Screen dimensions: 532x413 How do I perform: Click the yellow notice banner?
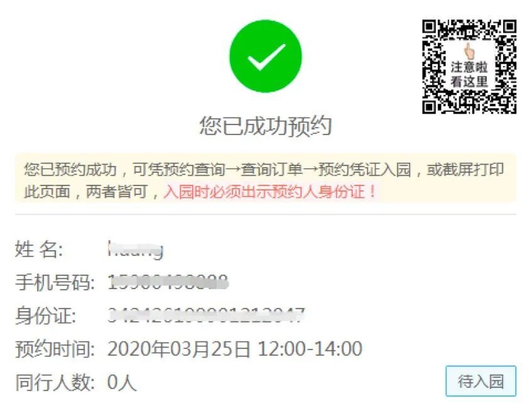click(x=265, y=179)
